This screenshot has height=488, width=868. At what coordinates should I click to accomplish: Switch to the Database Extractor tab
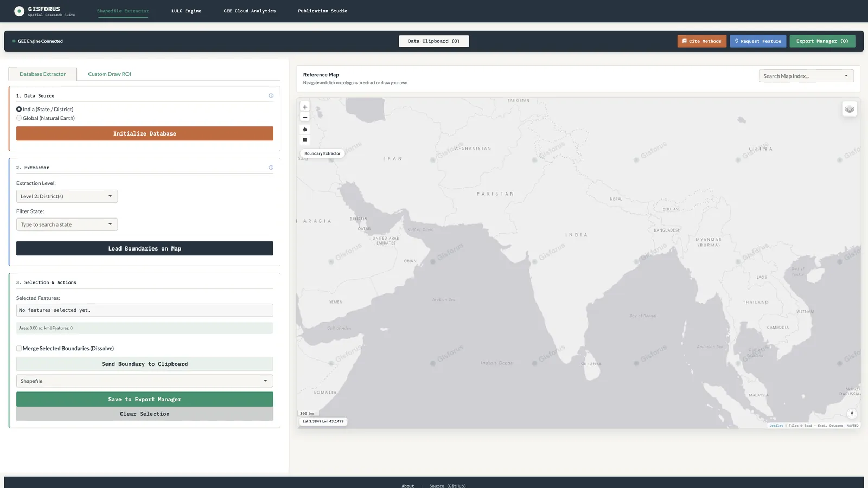point(43,74)
